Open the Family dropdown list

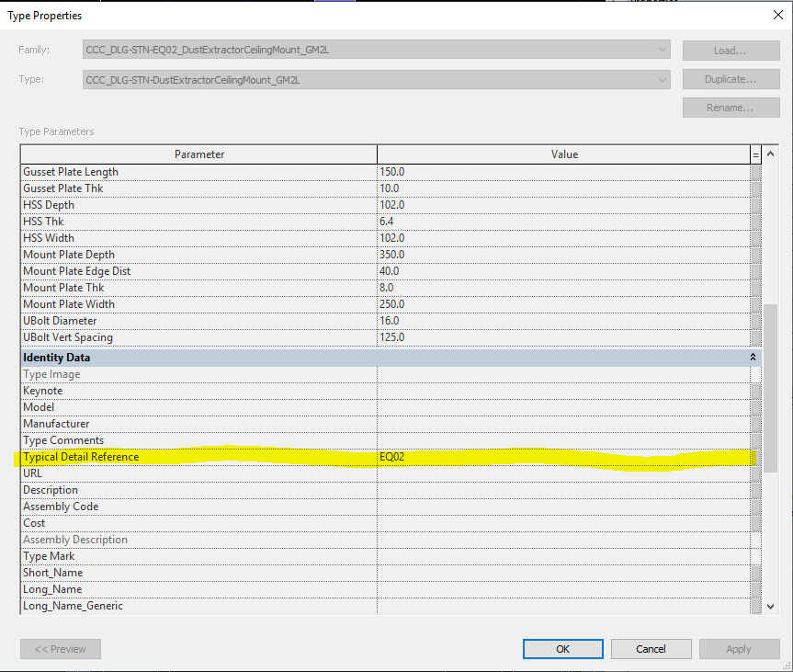click(663, 50)
